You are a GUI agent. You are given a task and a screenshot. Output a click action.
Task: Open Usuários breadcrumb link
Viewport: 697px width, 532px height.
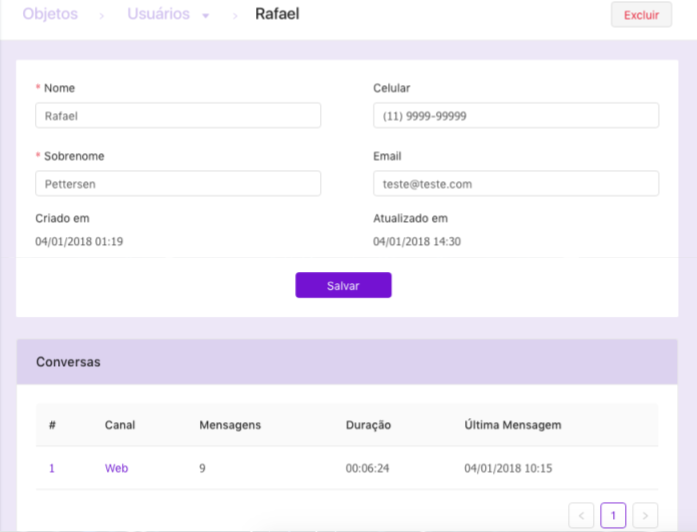pos(159,15)
